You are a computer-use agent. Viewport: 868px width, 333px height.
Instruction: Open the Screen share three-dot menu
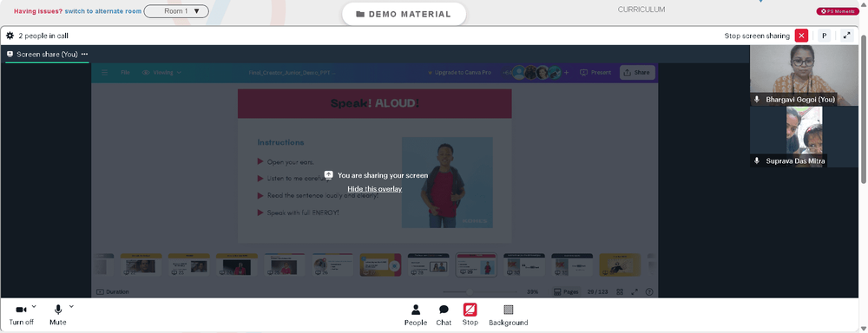84,55
